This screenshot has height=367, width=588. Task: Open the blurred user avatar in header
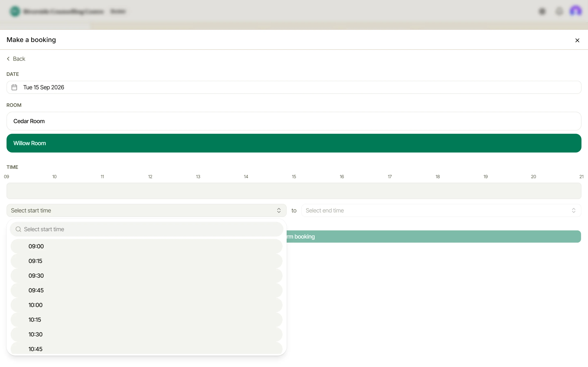tap(575, 11)
